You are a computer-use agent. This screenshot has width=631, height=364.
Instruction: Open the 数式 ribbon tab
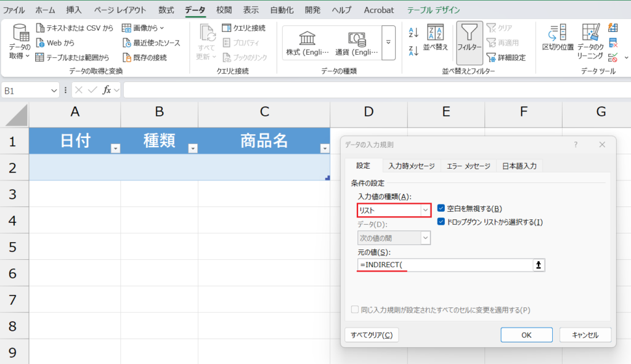click(x=166, y=10)
